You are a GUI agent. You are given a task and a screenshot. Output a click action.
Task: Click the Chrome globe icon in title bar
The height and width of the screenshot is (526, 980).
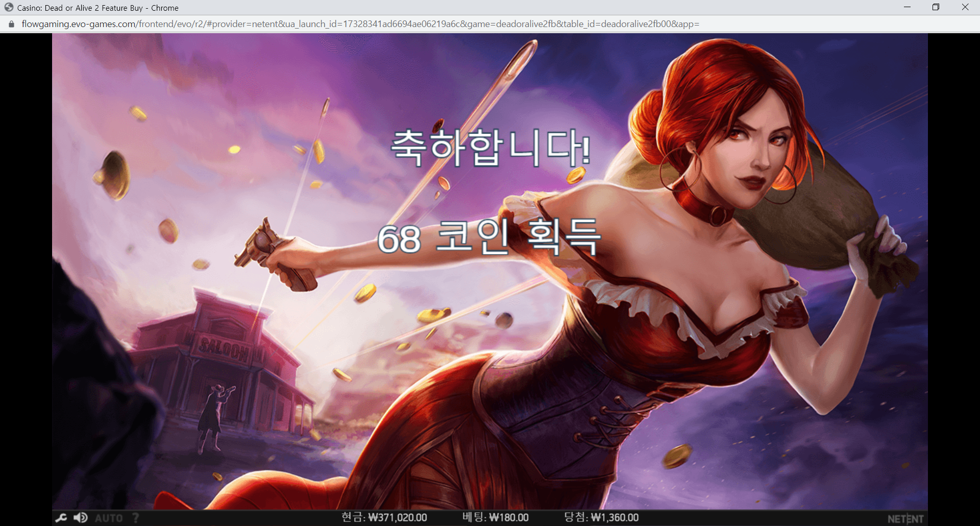pyautogui.click(x=9, y=8)
